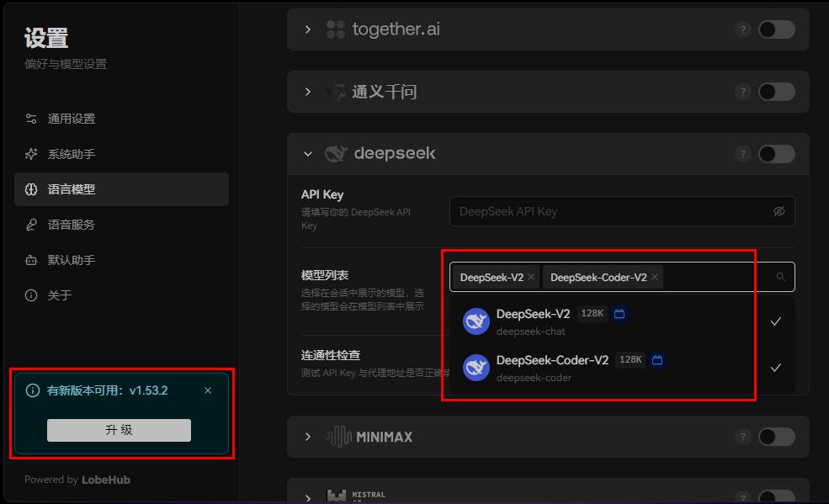The height and width of the screenshot is (504, 829).
Task: Select DeepSeek-V2 option in dropdown
Action: tap(622, 321)
